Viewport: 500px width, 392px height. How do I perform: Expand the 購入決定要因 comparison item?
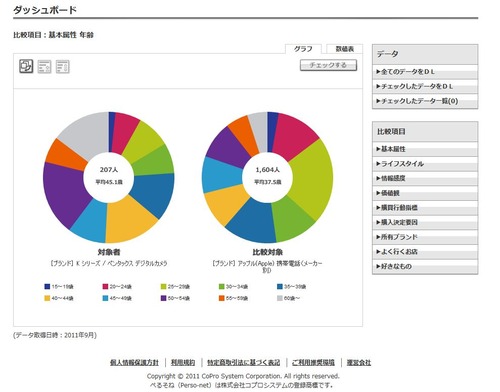[425, 222]
